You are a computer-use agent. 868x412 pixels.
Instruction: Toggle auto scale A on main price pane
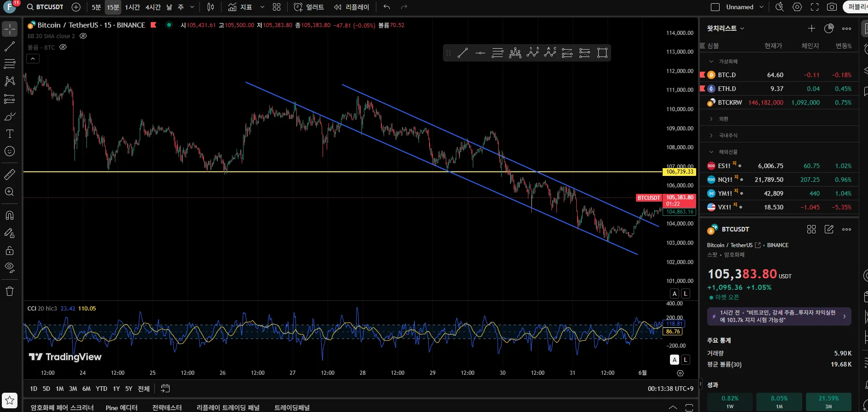(x=675, y=293)
